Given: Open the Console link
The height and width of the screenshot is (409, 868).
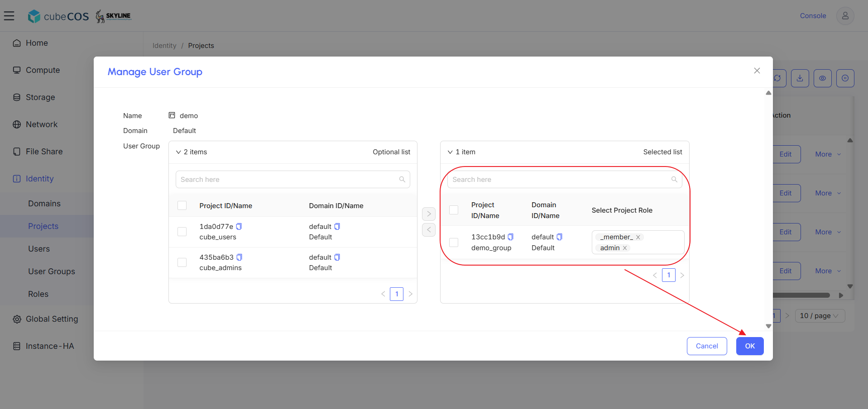Looking at the screenshot, I should 813,16.
